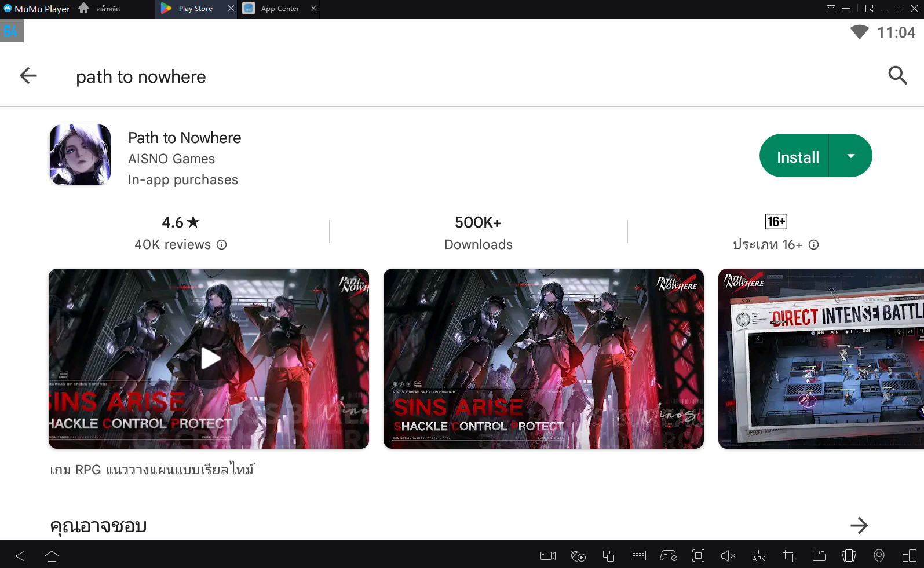Screen dimensions: 924x568
Task: Open the shared folder icon
Action: tap(819, 556)
